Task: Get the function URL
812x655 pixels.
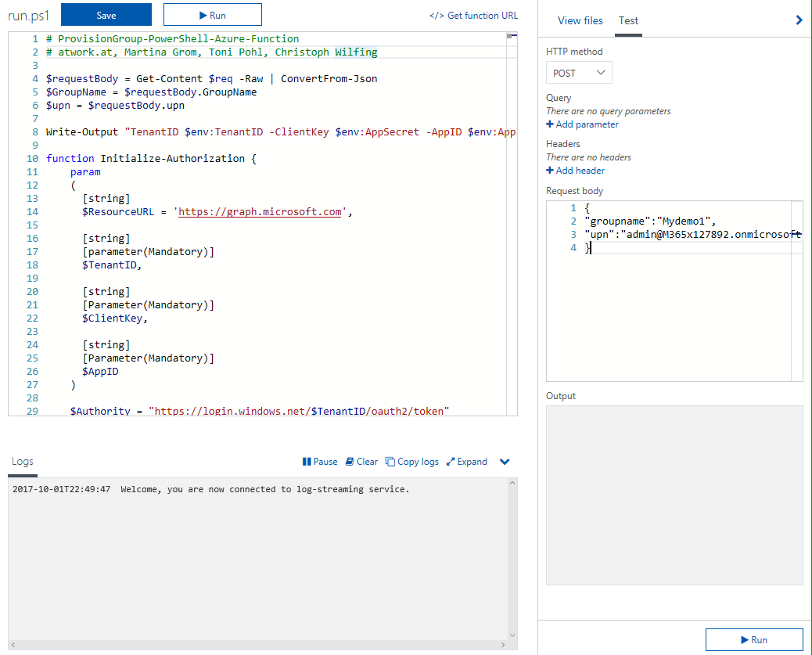Action: coord(473,16)
